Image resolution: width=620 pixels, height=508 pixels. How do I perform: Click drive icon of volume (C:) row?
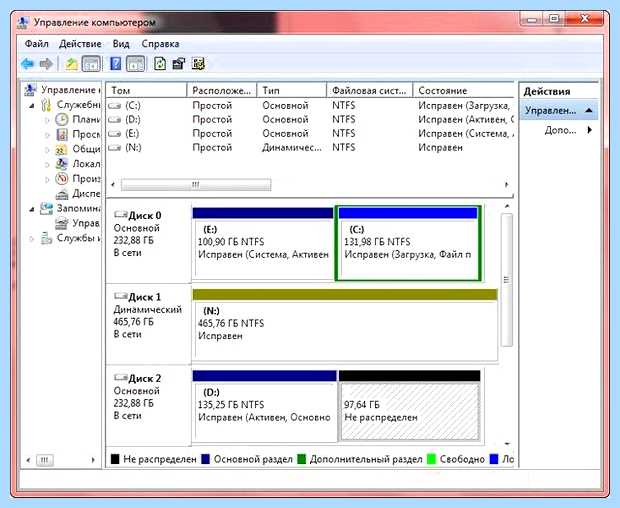click(115, 106)
